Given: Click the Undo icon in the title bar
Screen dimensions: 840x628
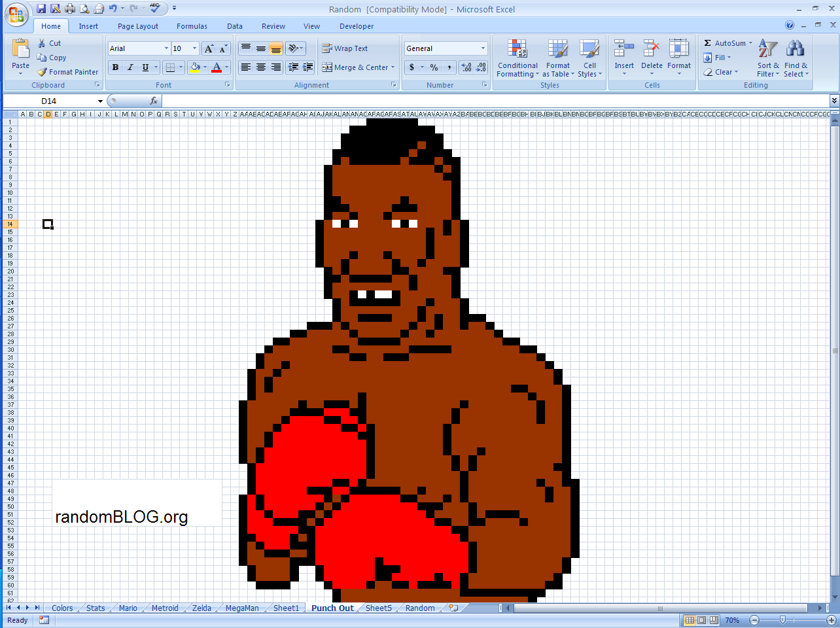Looking at the screenshot, I should (113, 9).
